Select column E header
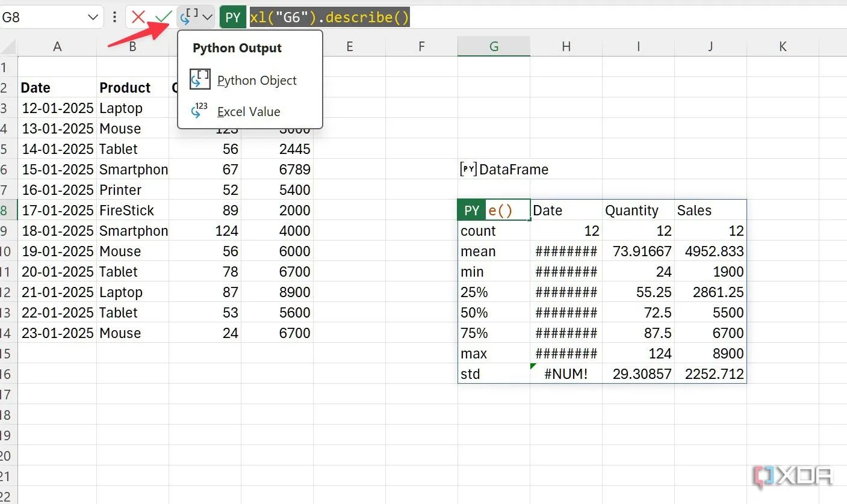 [349, 46]
